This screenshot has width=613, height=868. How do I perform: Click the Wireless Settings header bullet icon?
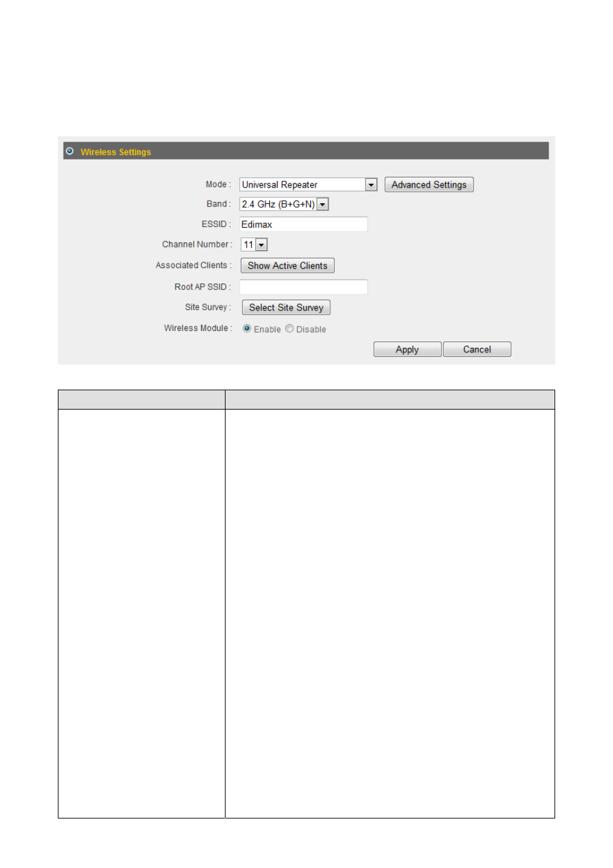(69, 151)
